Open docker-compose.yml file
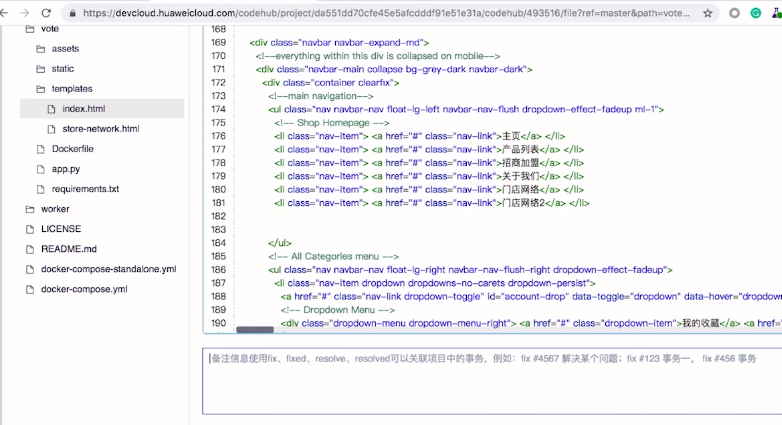 coord(84,289)
